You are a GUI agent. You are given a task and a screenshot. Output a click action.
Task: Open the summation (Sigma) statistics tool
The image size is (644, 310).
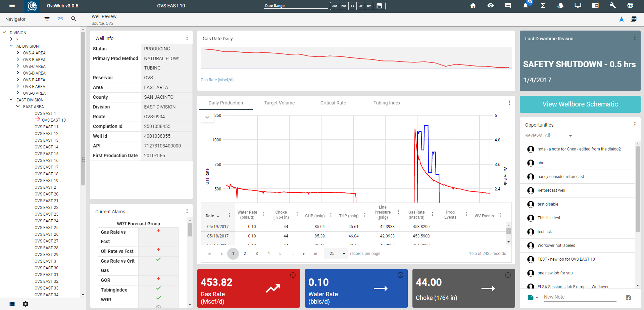[543, 6]
